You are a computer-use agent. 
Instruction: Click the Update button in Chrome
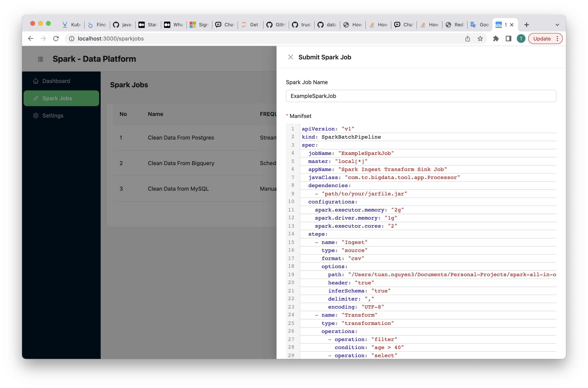tap(542, 39)
